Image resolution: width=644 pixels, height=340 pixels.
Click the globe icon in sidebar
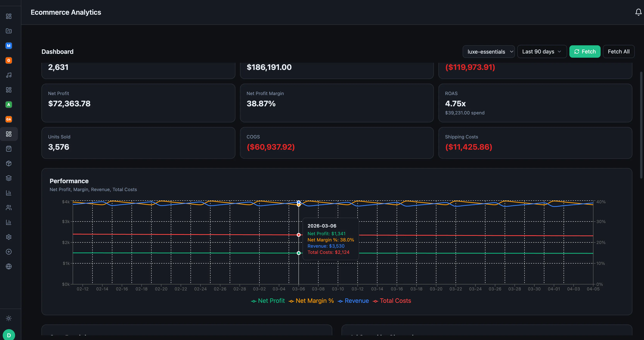coord(9,267)
